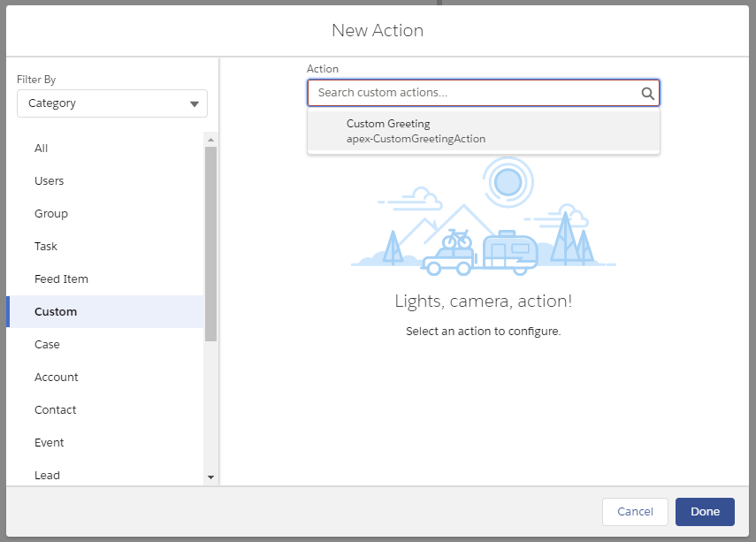Image resolution: width=756 pixels, height=542 pixels.
Task: Click the magnifying glass search icon
Action: coord(647,92)
